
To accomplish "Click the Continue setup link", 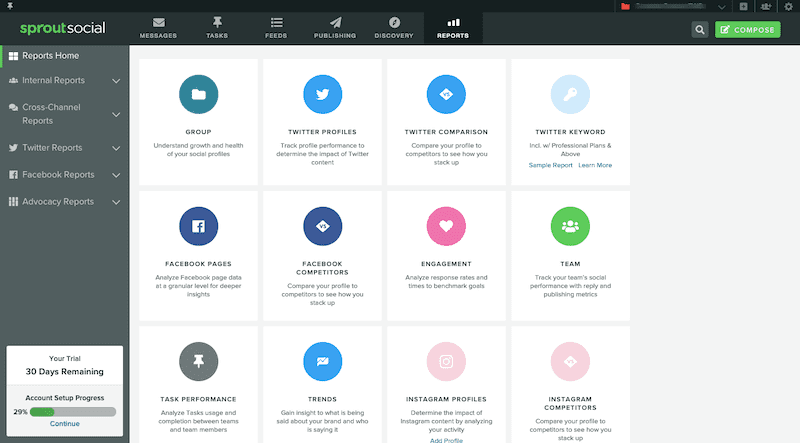I will pyautogui.click(x=65, y=424).
